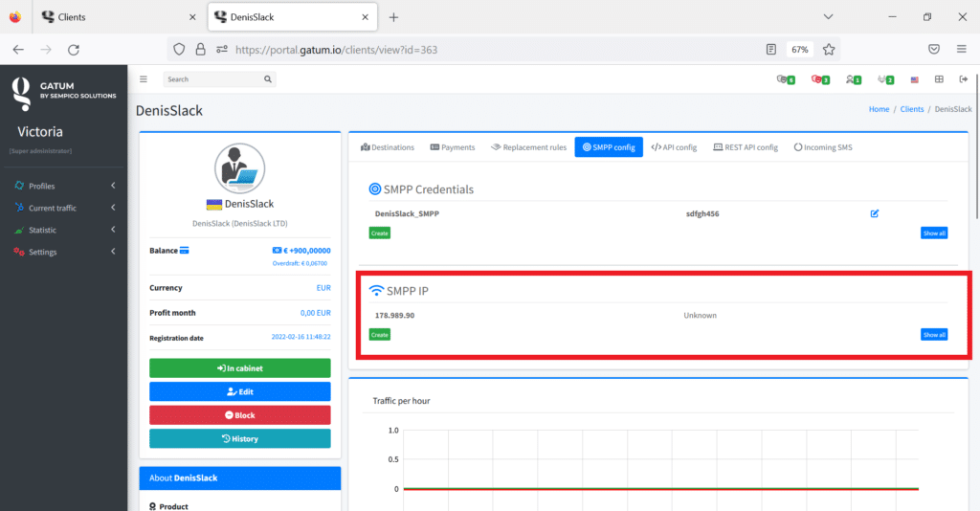This screenshot has height=511, width=980.
Task: Click the browser back arrow
Action: click(x=18, y=50)
